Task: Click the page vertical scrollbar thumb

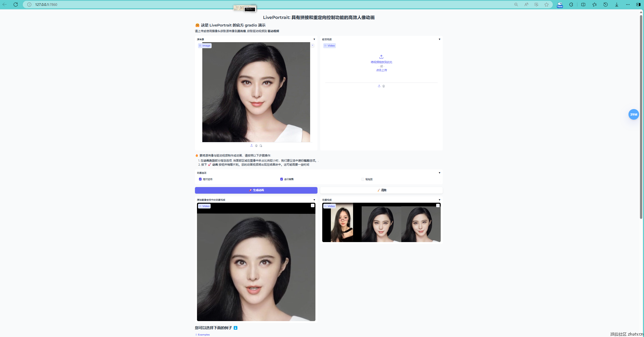Action: tap(641, 117)
